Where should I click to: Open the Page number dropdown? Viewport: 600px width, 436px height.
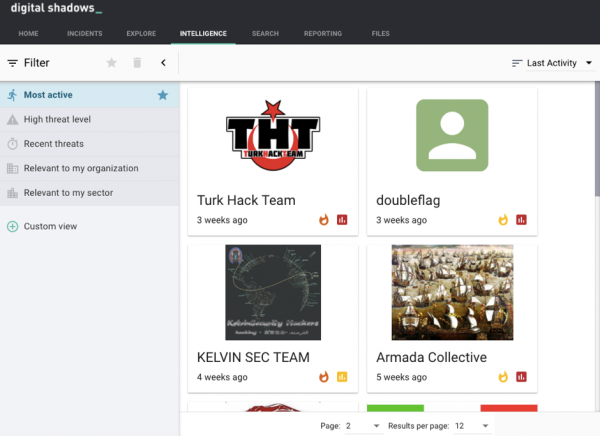coord(362,426)
